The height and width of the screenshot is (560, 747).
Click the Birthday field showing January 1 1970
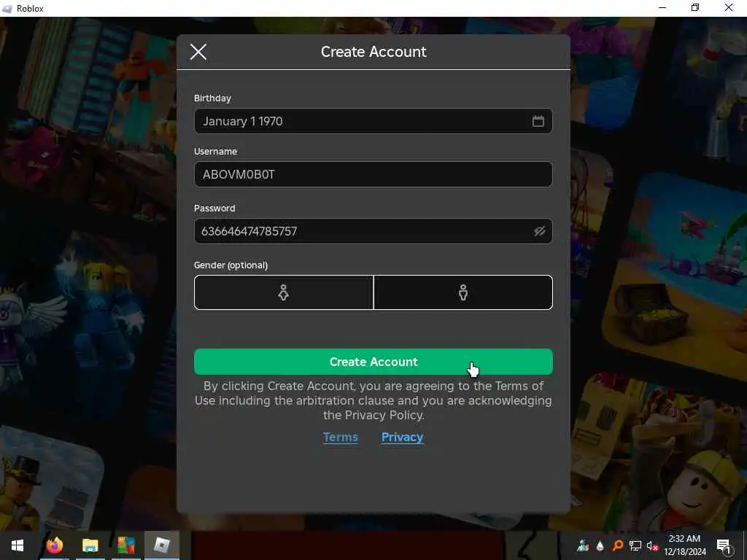(373, 121)
